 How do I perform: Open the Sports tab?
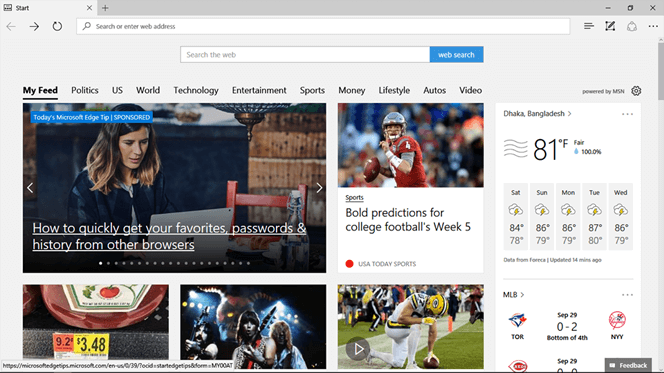click(x=312, y=90)
